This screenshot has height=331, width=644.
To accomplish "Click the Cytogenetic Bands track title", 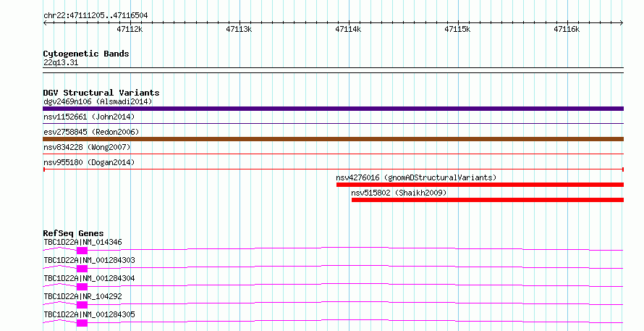I will (x=86, y=54).
